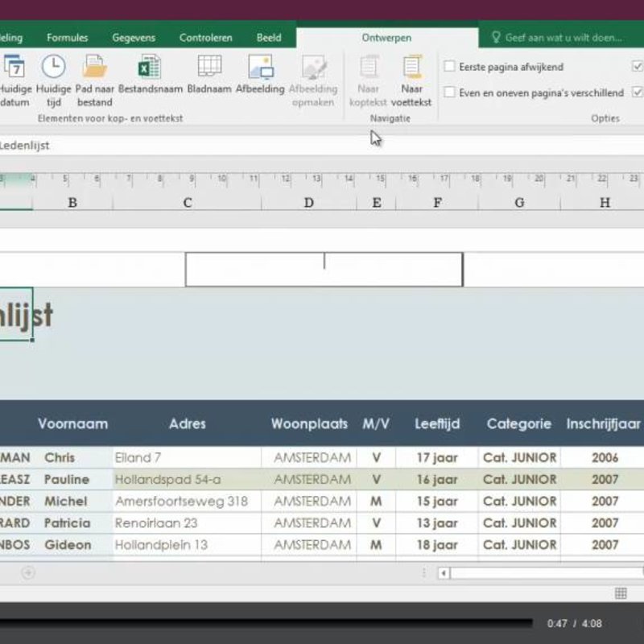
Task: Click the lightbulb Tell Me icon
Action: click(496, 37)
